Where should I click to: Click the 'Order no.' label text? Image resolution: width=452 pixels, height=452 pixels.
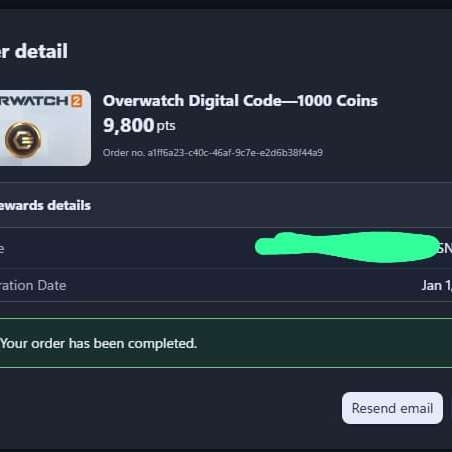click(x=124, y=153)
